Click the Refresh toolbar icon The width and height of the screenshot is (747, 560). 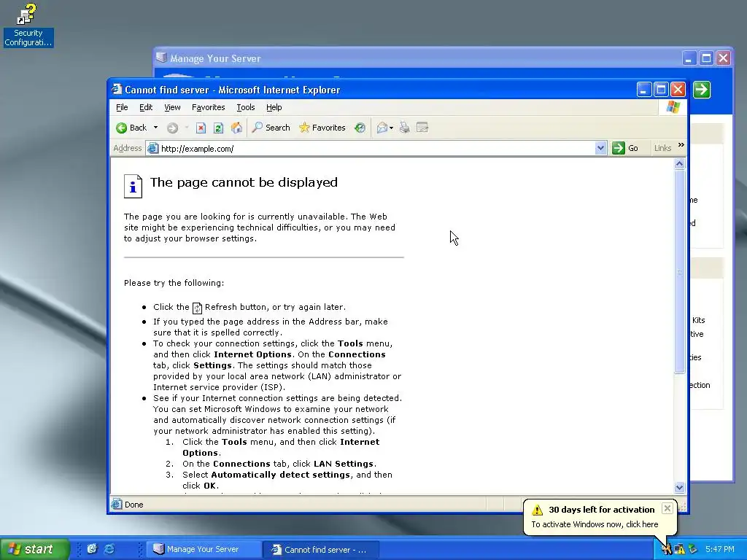(x=218, y=128)
